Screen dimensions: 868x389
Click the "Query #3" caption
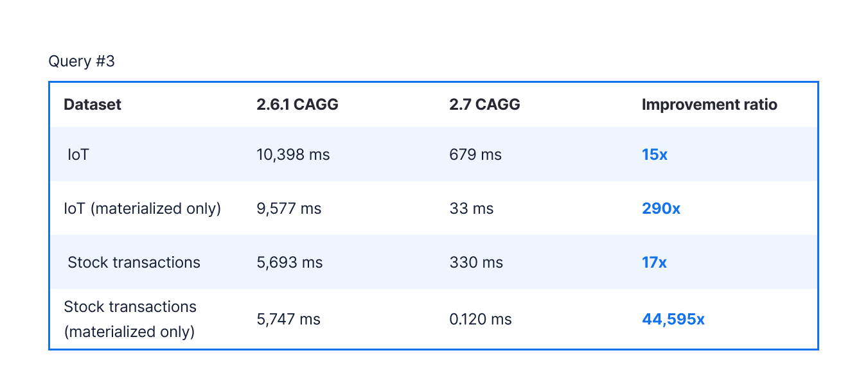coord(82,62)
